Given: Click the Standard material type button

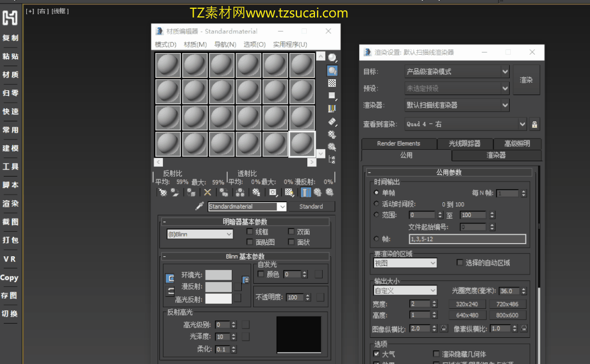Looking at the screenshot, I should tap(311, 207).
